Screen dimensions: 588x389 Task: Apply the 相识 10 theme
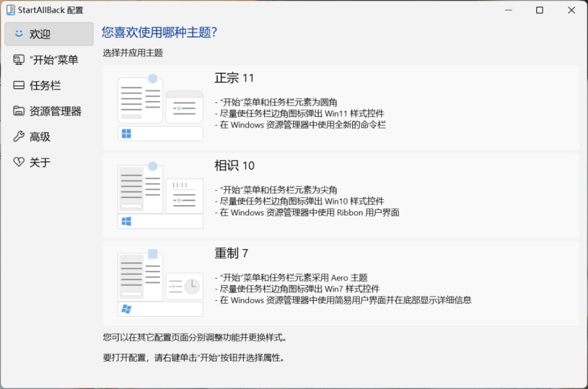pos(341,195)
